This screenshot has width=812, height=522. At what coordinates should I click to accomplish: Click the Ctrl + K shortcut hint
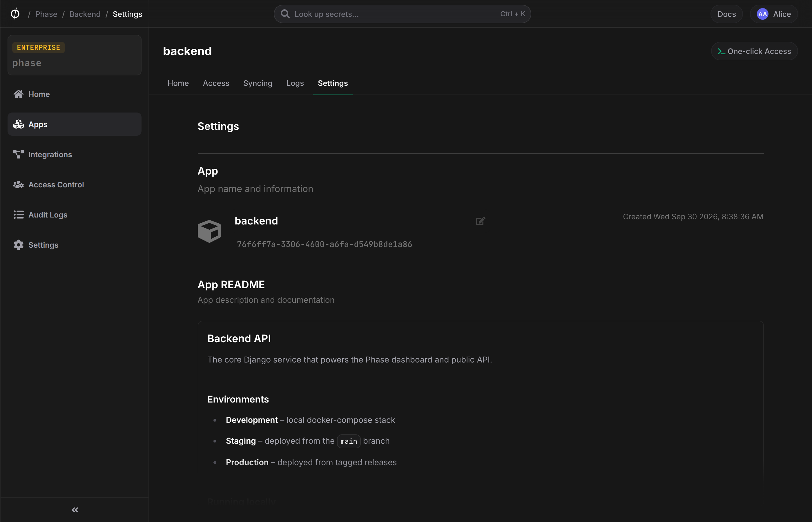pos(513,14)
